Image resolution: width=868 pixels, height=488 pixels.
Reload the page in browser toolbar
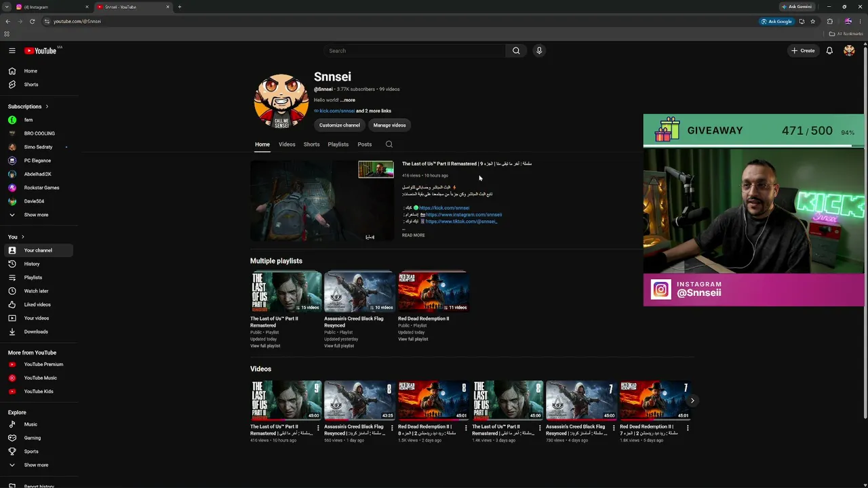(32, 21)
